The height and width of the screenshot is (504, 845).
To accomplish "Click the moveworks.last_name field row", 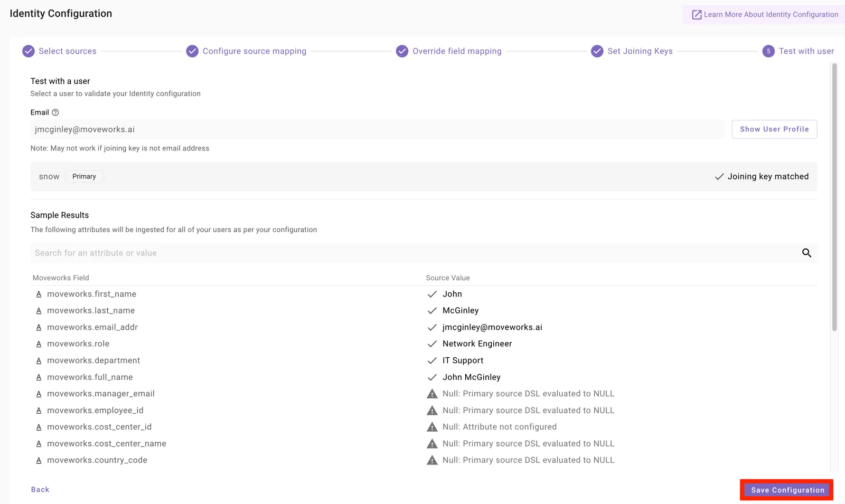I will point(424,311).
